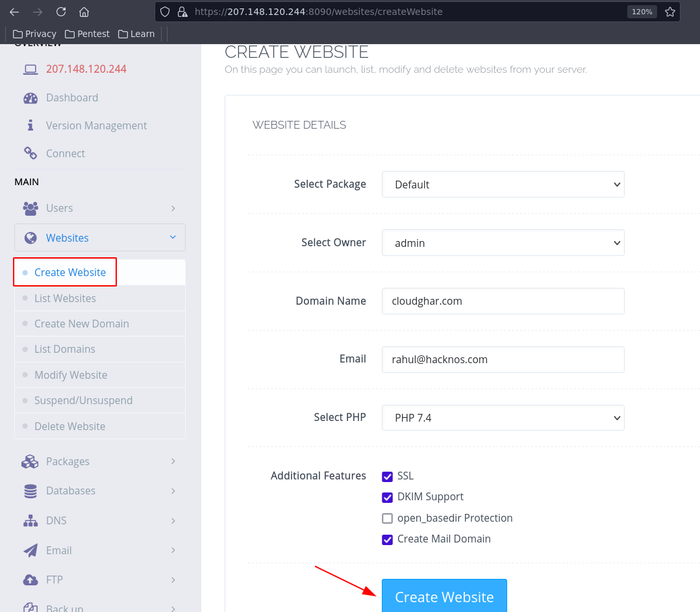Image resolution: width=700 pixels, height=612 pixels.
Task: Enable the open_basedir Protection checkbox
Action: point(387,518)
